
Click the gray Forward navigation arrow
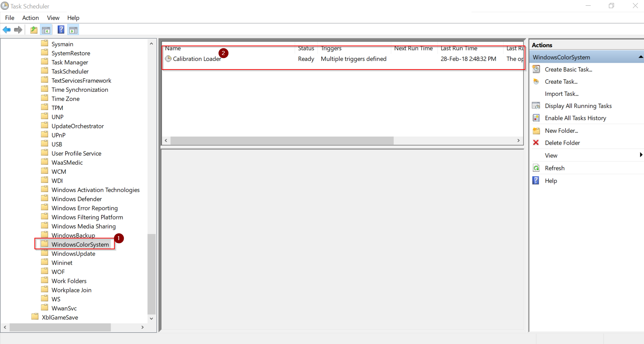point(18,30)
